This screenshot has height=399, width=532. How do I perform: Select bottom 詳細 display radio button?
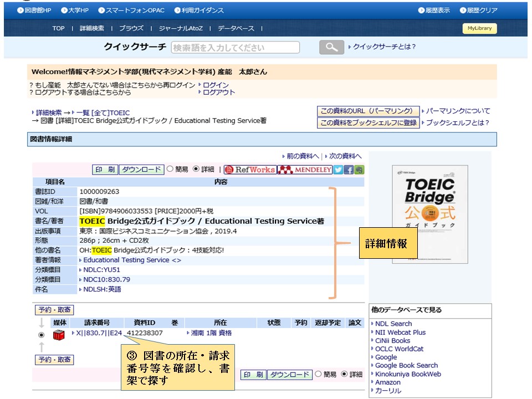(344, 374)
